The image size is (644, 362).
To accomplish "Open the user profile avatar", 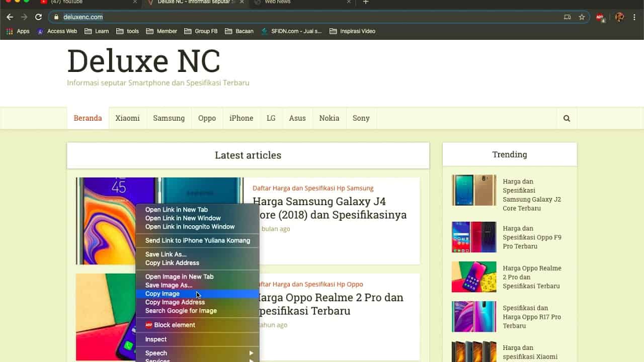I will (x=619, y=17).
